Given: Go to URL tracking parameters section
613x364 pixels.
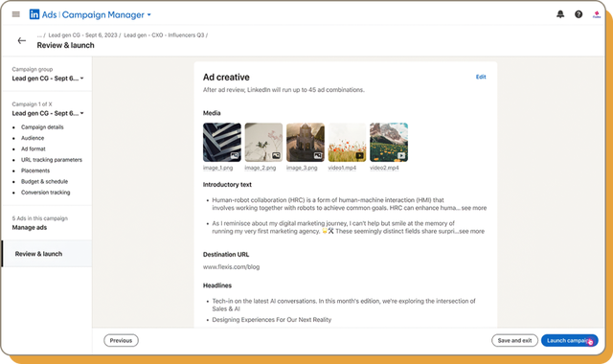Looking at the screenshot, I should coord(52,160).
